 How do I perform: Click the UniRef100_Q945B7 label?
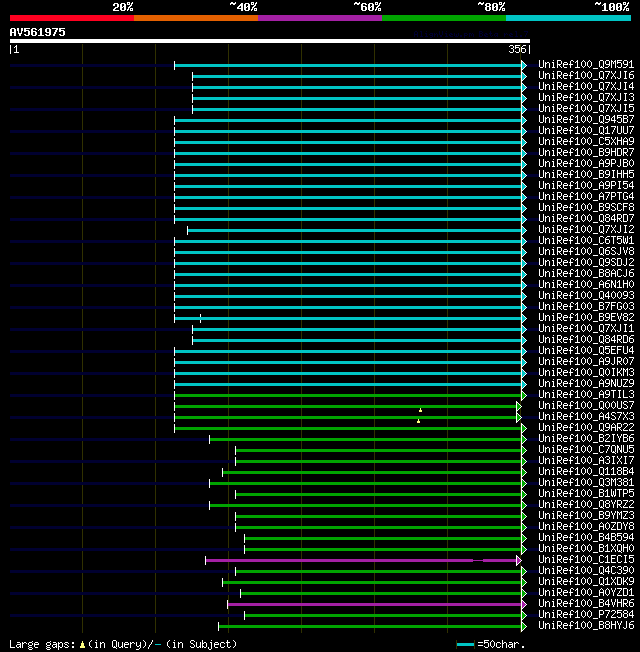tap(586, 119)
